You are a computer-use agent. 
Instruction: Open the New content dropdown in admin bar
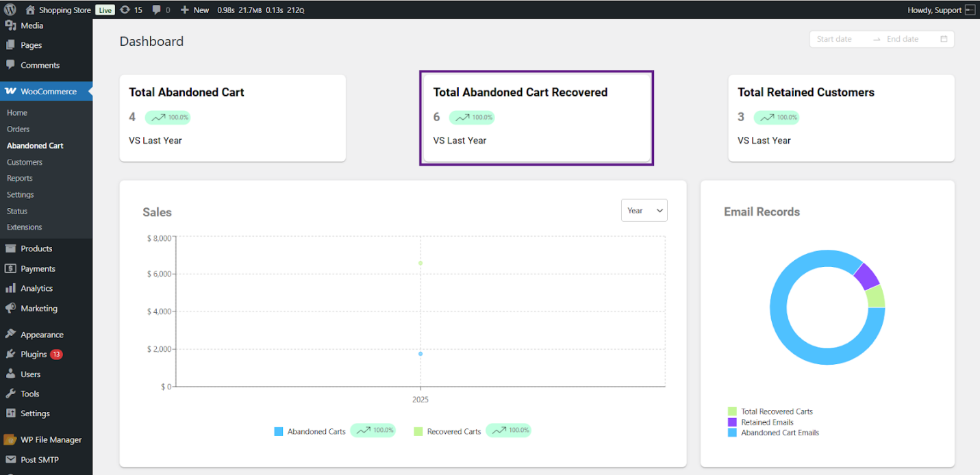pos(195,10)
